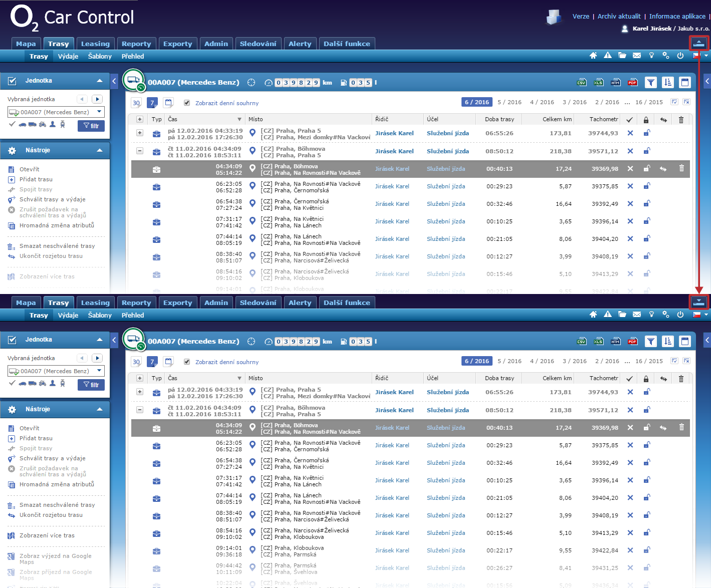Open messages envelope icon in upper toolbar
Image resolution: width=711 pixels, height=588 pixels.
pos(637,56)
